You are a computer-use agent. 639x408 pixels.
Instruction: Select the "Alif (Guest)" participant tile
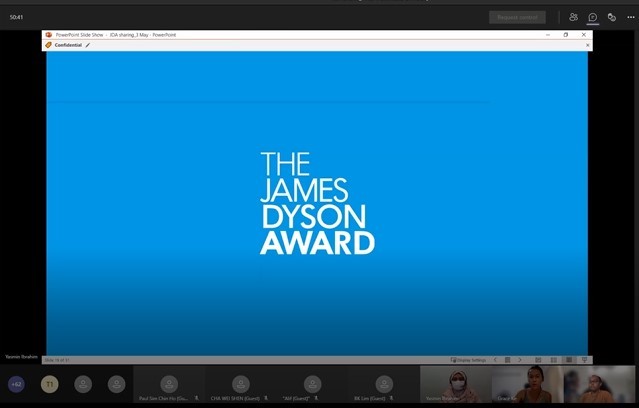pyautogui.click(x=312, y=384)
